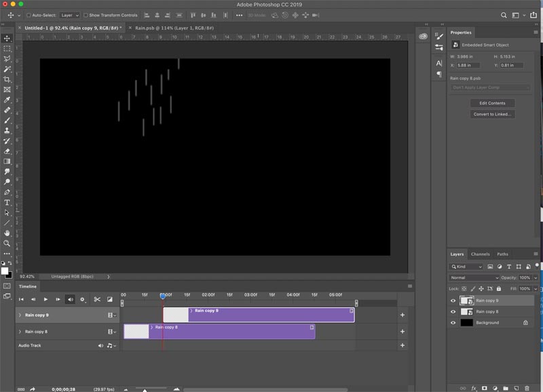Play the timeline animation

coord(45,299)
